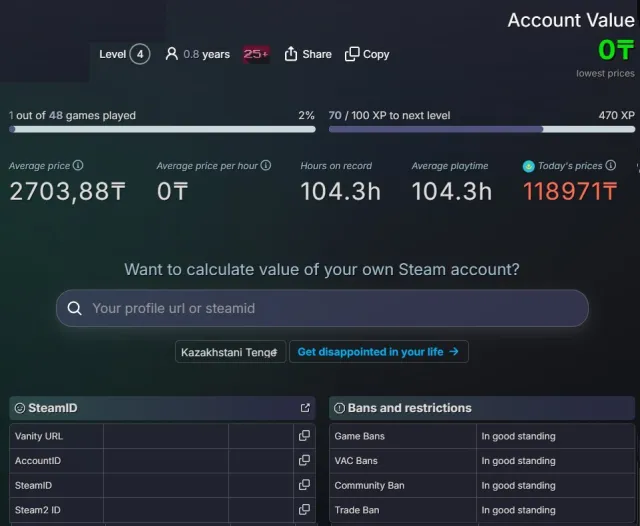Copy the SteamID row value
640x526 pixels.
pos(304,485)
